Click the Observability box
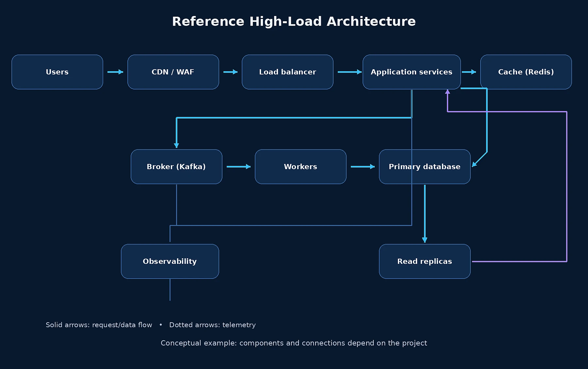The width and height of the screenshot is (588, 369). click(170, 261)
